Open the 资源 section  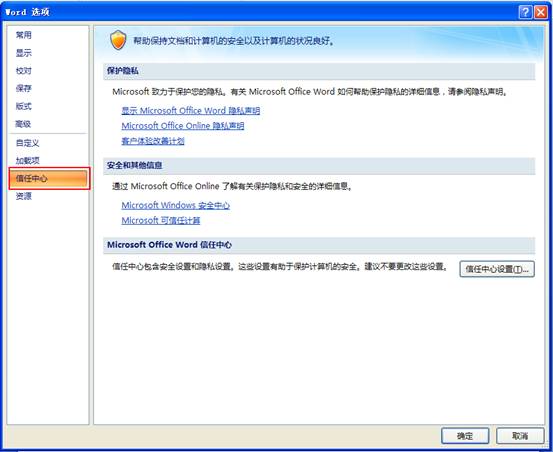24,196
